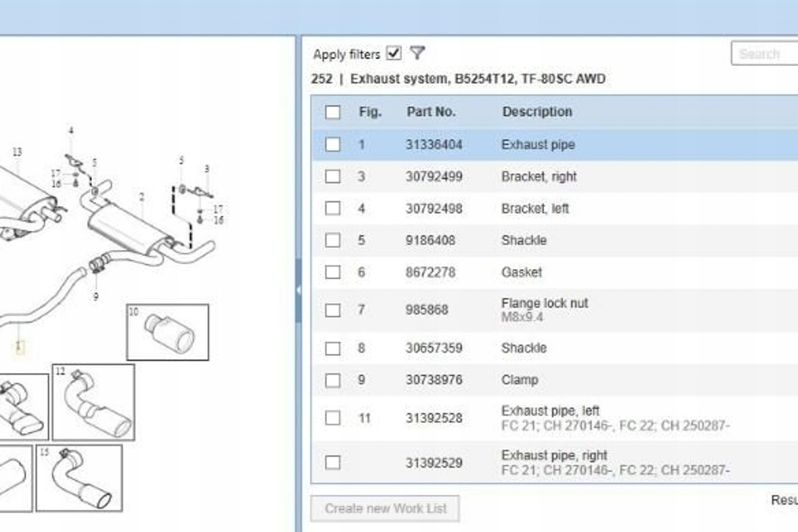Click Create new Work List button
This screenshot has width=798, height=532.
[x=385, y=508]
